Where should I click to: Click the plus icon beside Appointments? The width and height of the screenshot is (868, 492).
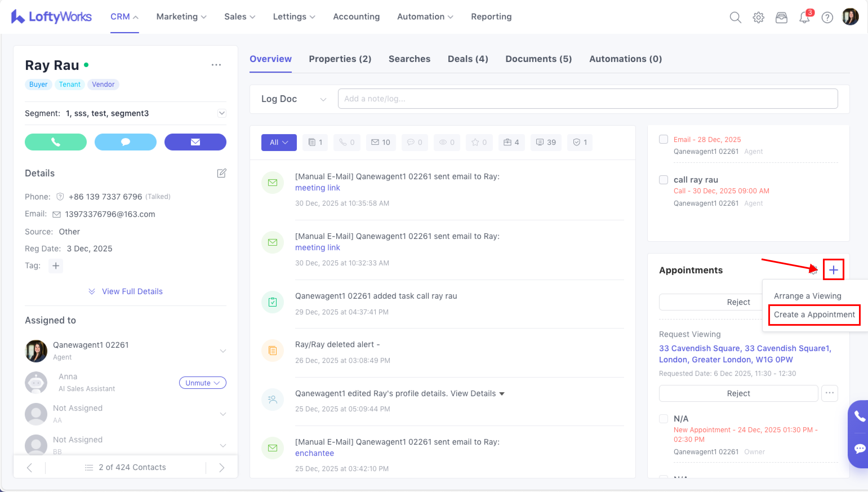tap(833, 270)
